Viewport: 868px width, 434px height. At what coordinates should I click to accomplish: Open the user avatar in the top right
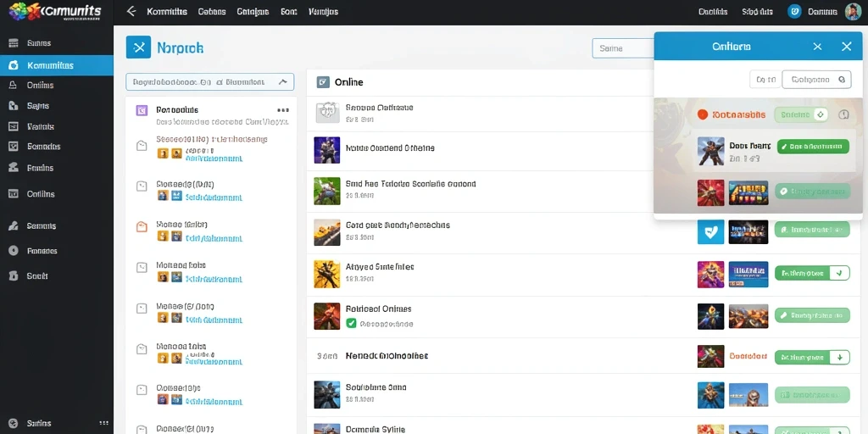(x=853, y=12)
